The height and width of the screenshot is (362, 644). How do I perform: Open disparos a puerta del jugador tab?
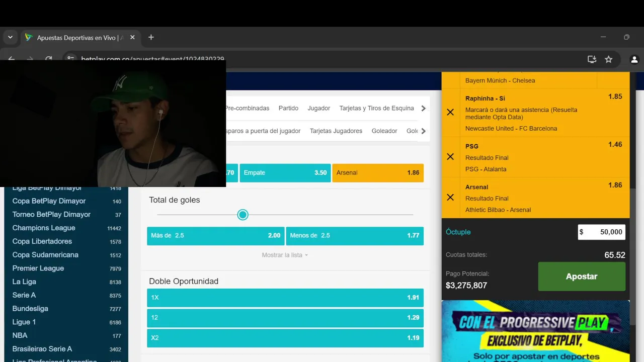tap(263, 131)
